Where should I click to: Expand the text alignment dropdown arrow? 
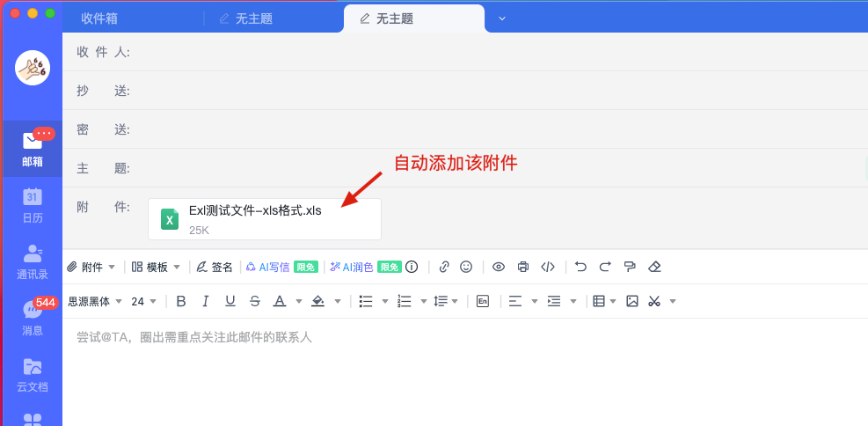pyautogui.click(x=534, y=301)
